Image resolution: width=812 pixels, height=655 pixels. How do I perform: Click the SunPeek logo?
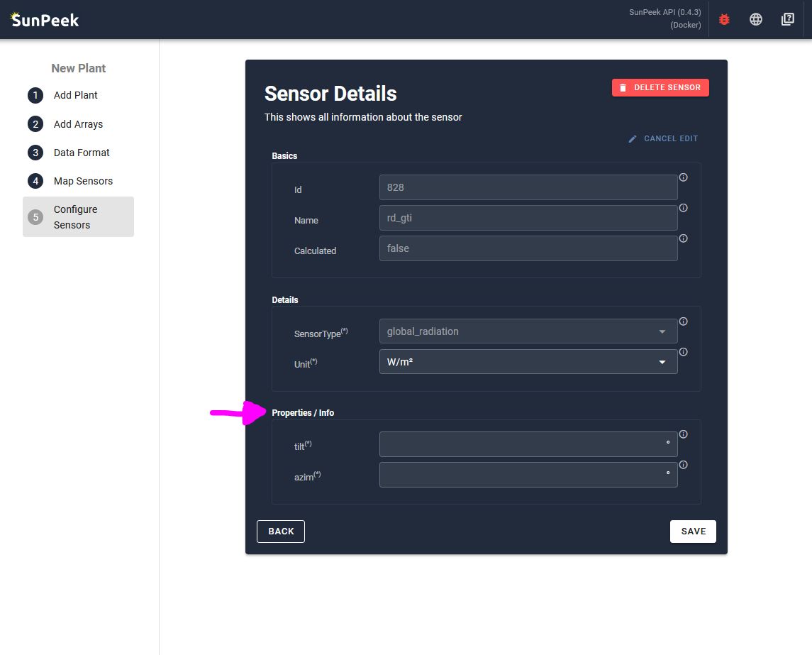point(45,20)
